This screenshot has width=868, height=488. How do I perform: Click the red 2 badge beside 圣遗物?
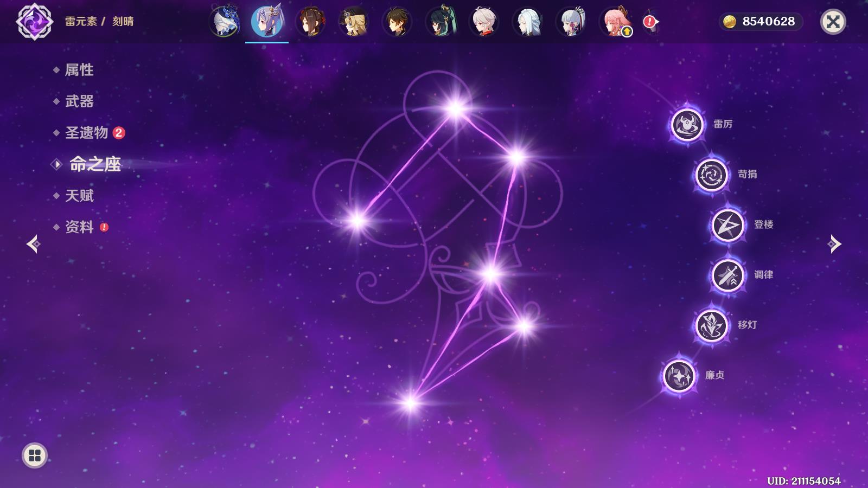tap(119, 132)
